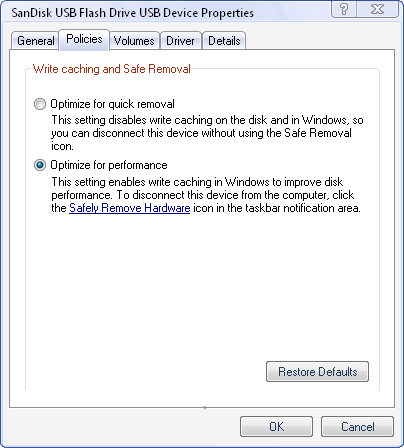404x448 pixels.
Task: Open the Volumes tab
Action: [x=134, y=41]
